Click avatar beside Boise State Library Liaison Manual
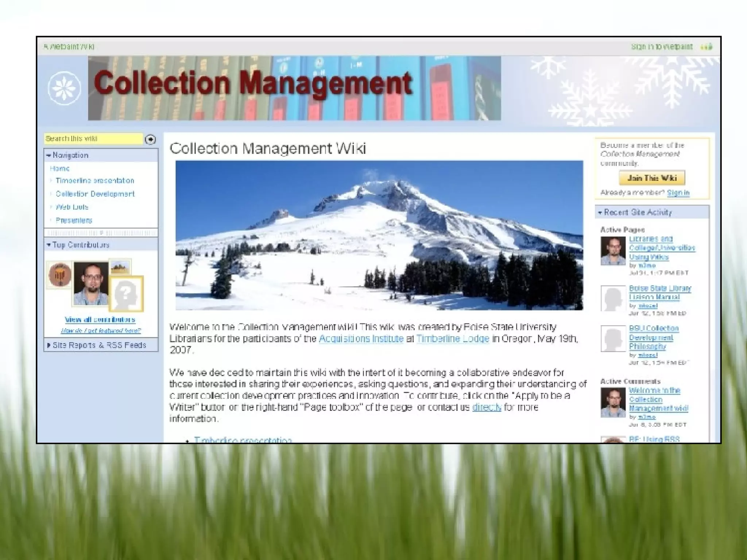The image size is (747, 560). 613,299
